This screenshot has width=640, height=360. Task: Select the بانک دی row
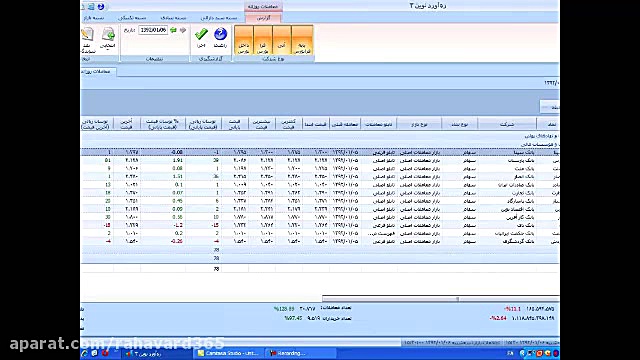[x=320, y=225]
